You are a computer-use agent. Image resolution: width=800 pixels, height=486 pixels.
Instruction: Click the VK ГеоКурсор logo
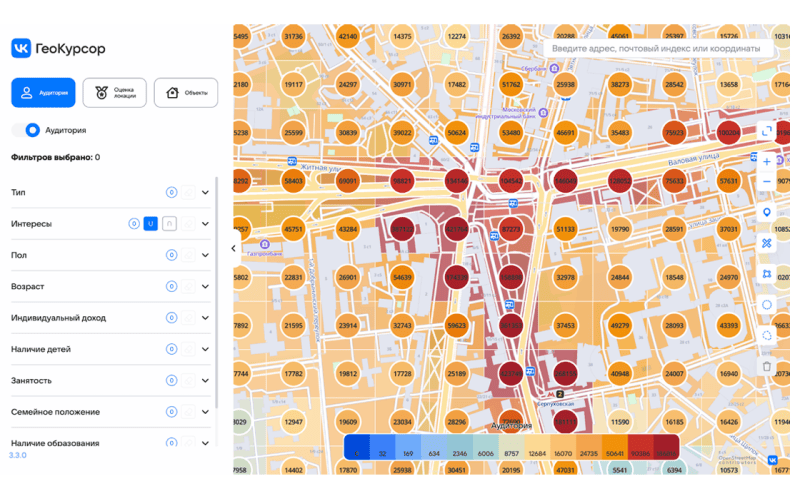[x=58, y=48]
